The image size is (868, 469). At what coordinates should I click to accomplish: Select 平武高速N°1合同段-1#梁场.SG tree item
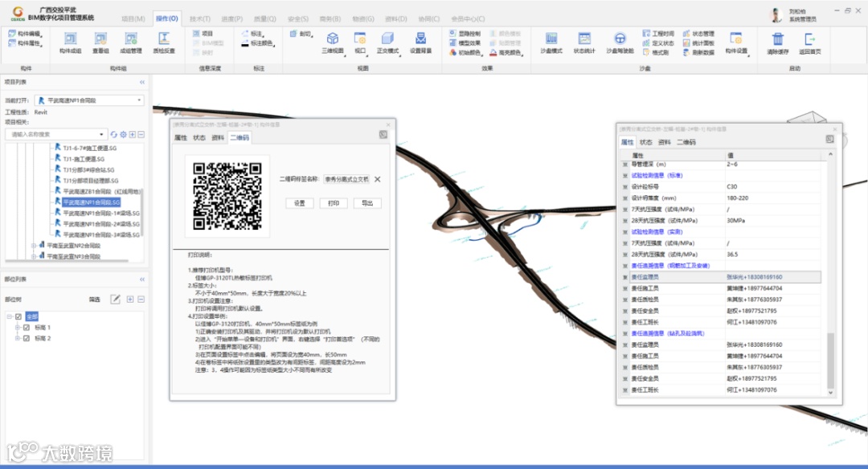(x=100, y=213)
